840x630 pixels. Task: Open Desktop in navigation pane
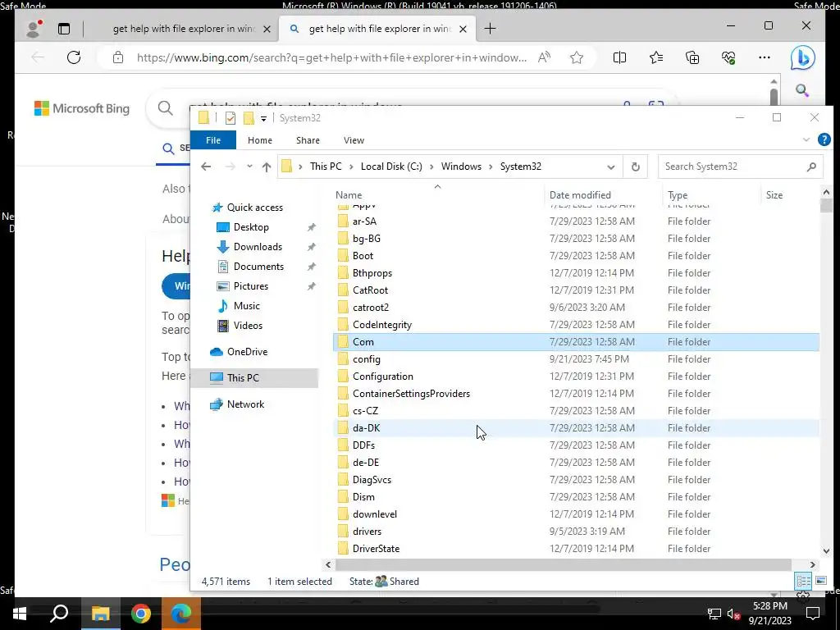(251, 227)
